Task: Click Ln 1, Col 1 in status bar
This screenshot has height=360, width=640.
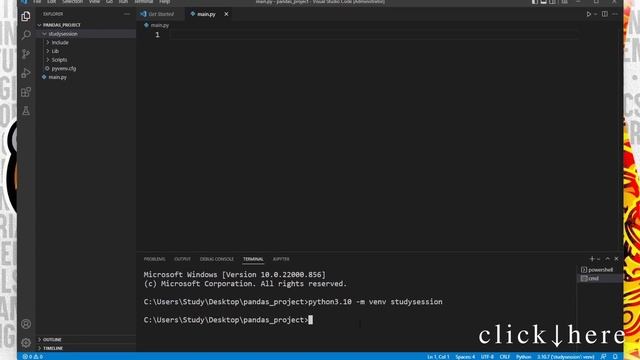Action: [438, 357]
